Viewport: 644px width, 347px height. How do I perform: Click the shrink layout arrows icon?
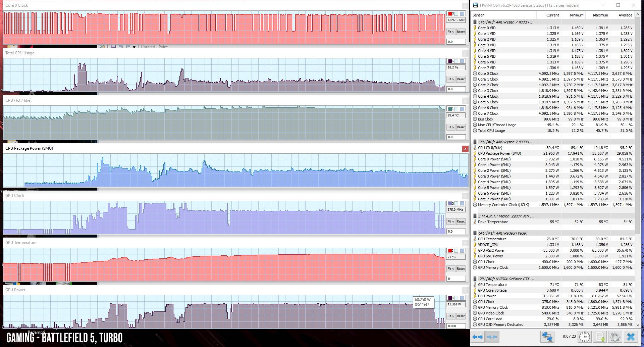(492, 337)
